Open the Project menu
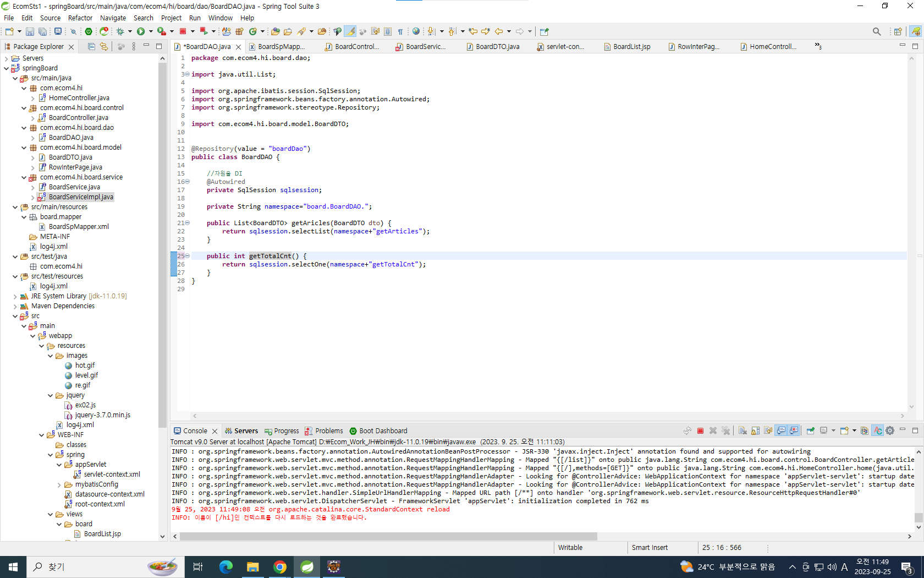The width and height of the screenshot is (924, 578). [171, 18]
